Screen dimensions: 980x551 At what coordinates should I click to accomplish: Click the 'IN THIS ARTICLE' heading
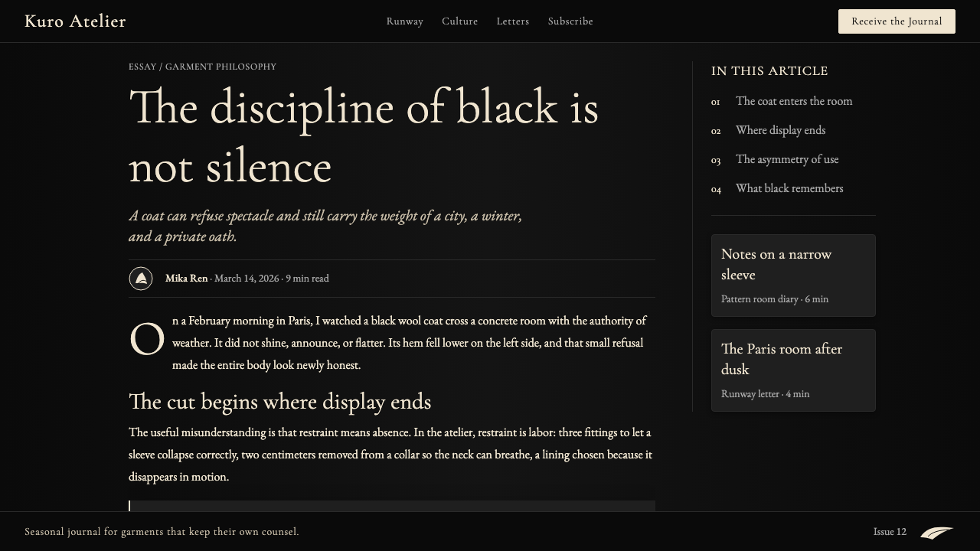(769, 71)
